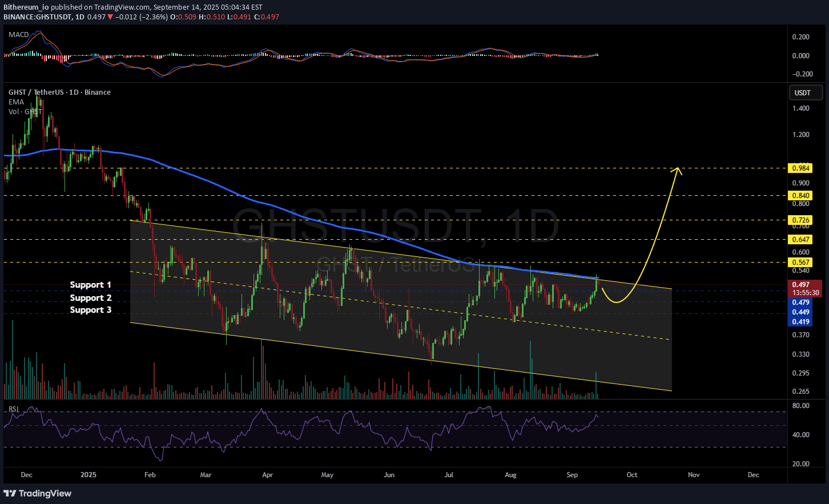Expand the Vol · GHST volume legend
Viewport: 829px width, 504px height.
25,111
